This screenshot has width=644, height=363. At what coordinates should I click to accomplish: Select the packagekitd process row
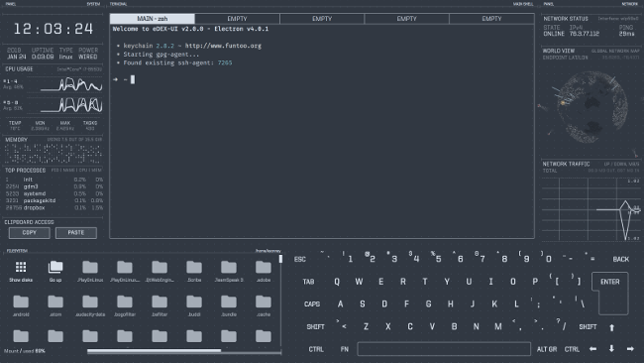(x=54, y=200)
